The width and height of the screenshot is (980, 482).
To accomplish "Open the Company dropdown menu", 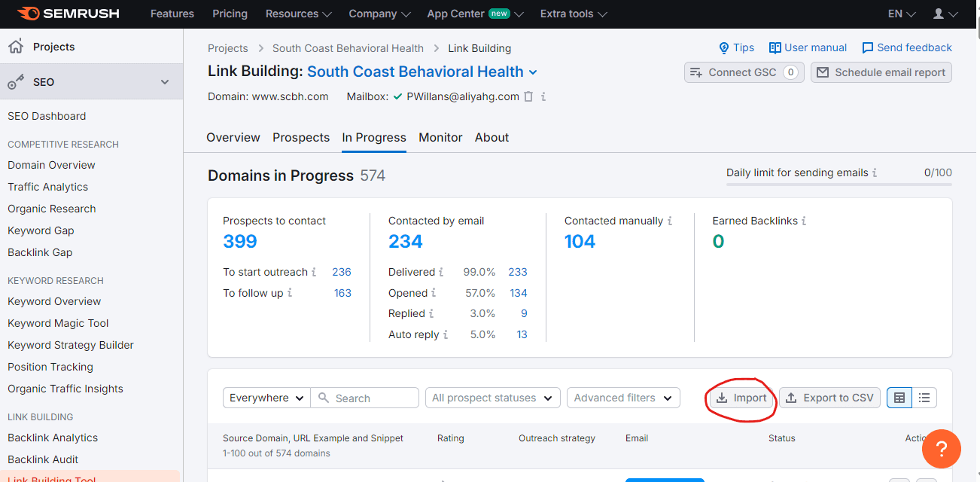I will click(x=380, y=14).
